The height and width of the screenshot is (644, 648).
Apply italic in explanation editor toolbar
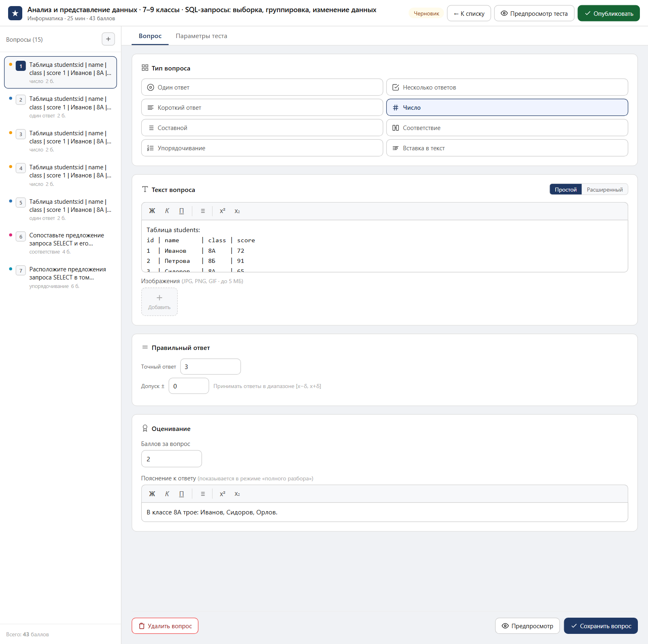(x=167, y=494)
